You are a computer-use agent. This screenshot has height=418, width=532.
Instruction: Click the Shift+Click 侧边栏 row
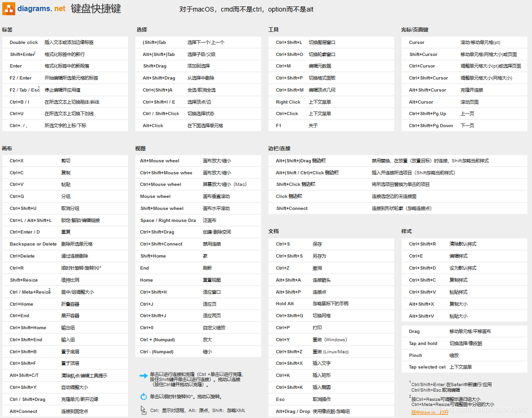pyautogui.click(x=397, y=184)
